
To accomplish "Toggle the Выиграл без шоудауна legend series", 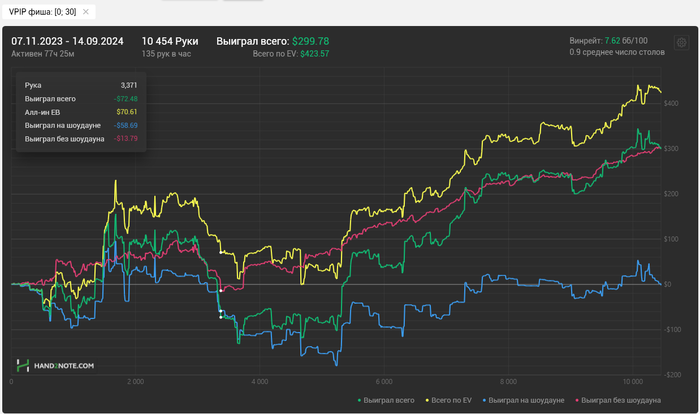I will [x=618, y=400].
